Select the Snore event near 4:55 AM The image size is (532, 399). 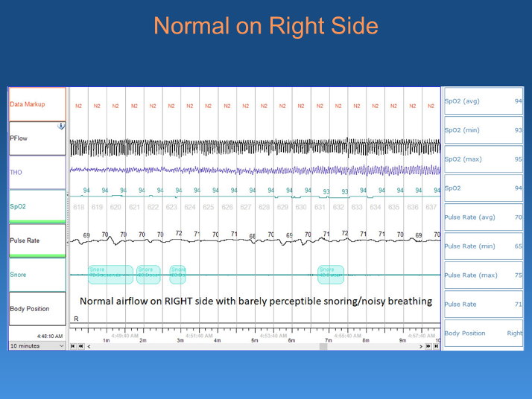330,275
